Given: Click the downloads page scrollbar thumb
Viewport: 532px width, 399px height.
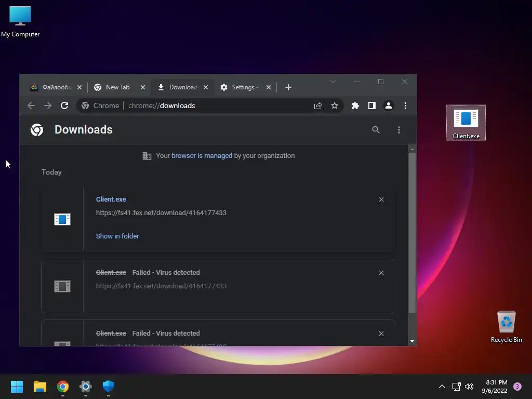Looking at the screenshot, I should pyautogui.click(x=412, y=233).
